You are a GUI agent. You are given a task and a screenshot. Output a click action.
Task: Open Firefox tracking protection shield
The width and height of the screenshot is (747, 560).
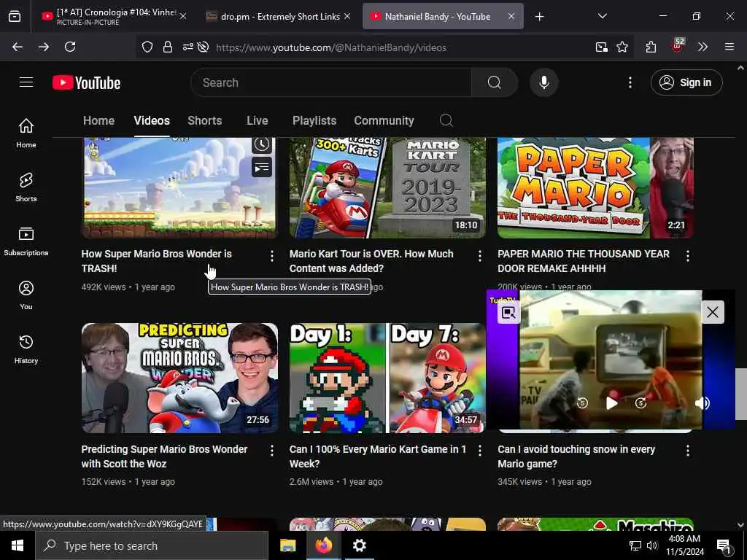147,47
